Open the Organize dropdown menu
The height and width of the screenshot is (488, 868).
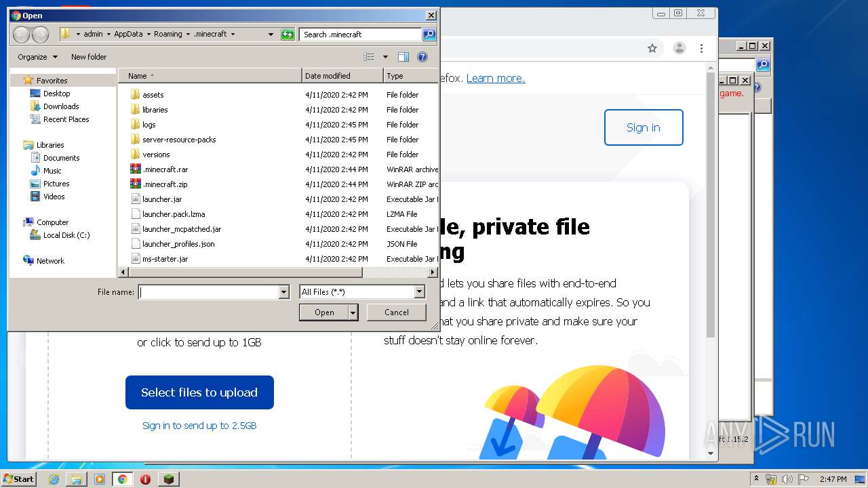37,57
